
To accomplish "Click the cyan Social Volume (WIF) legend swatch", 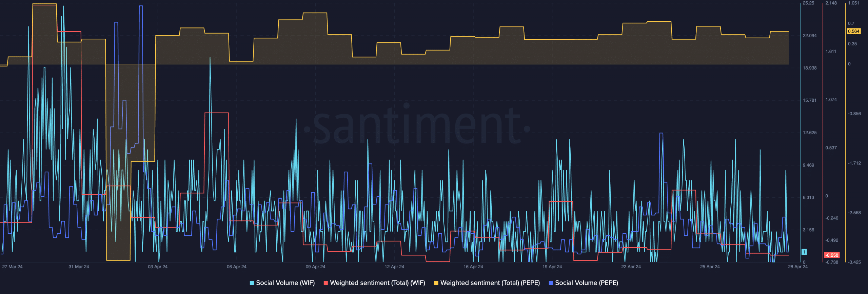I will click(252, 283).
